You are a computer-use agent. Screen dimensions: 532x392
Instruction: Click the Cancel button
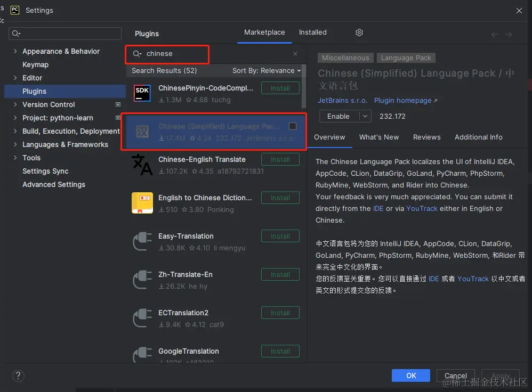pyautogui.click(x=455, y=375)
